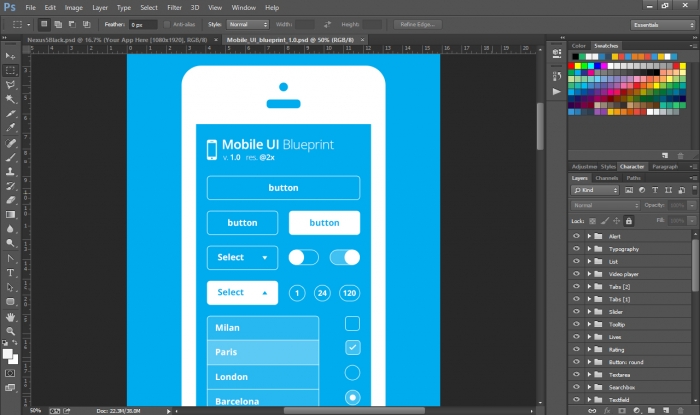Select the Polygonal Lasso tool

(10, 84)
